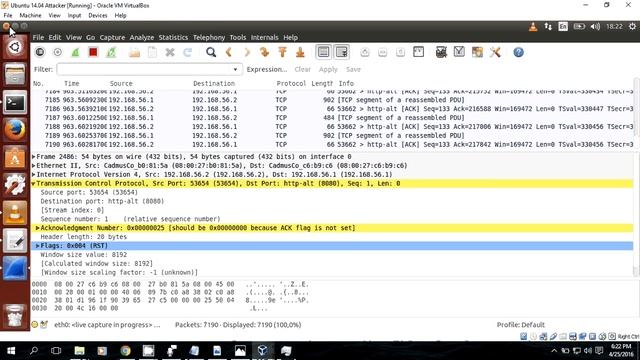Select packet 7188 row
The image size is (640, 360).
click(332, 127)
